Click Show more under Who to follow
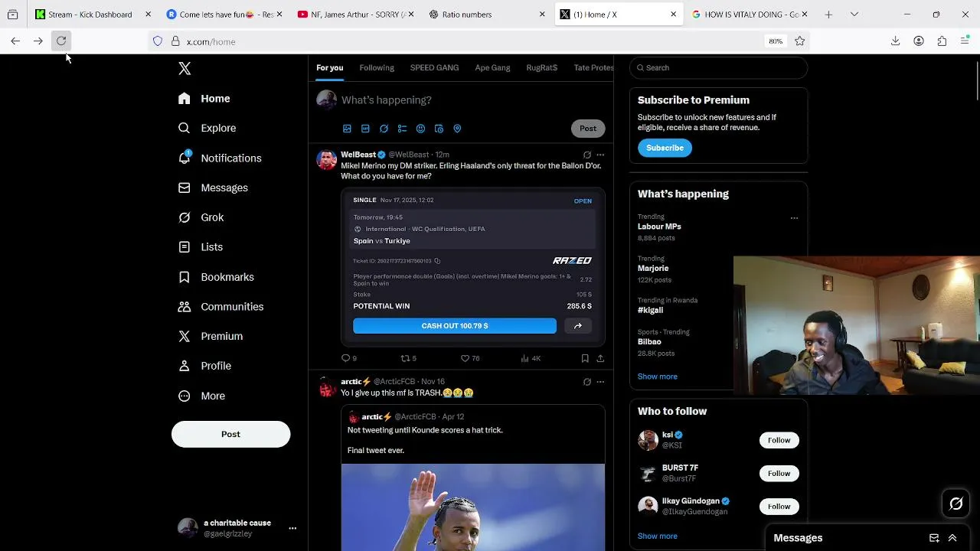Screen dimensions: 980x551 (658, 536)
